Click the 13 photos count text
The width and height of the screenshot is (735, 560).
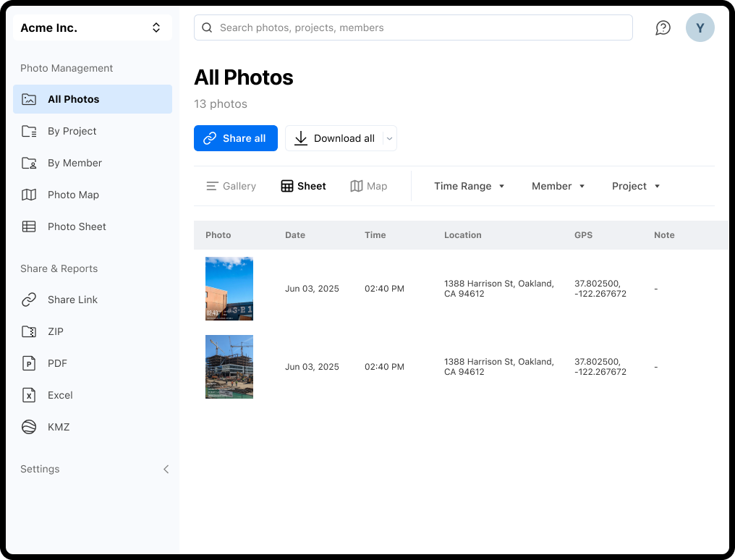[221, 104]
